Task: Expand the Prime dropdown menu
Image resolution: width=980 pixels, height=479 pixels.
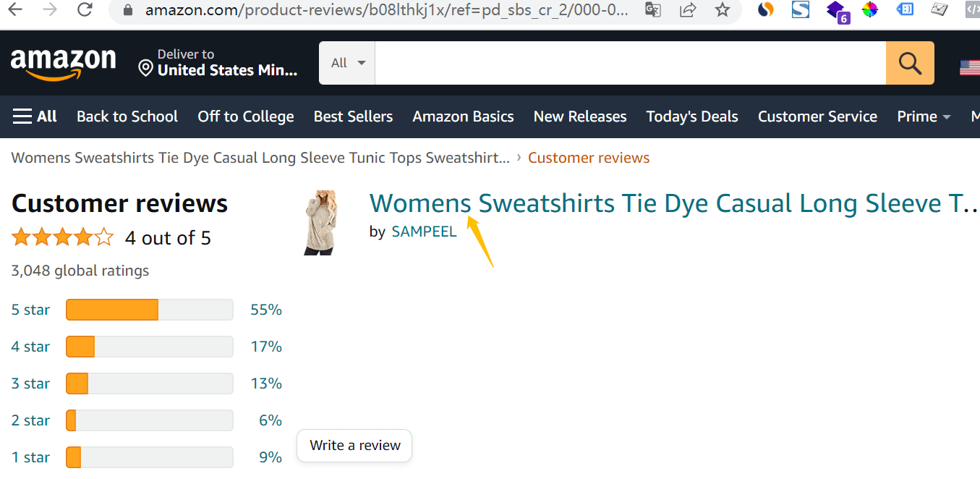Action: click(x=924, y=116)
